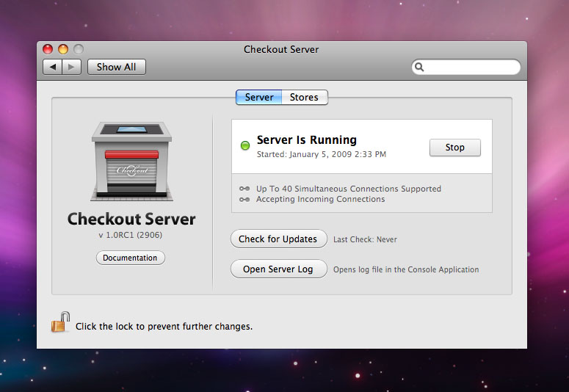Stop the running server

pos(455,148)
